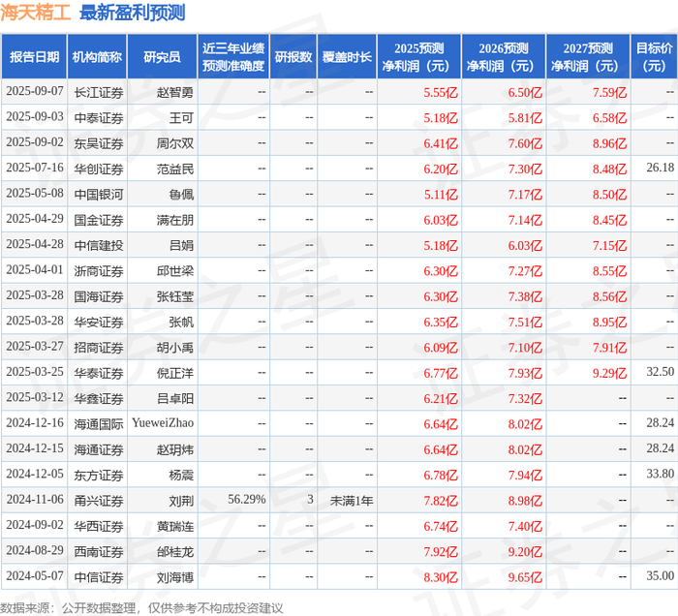
Task: Click analyst name 鲁佩
Action: [x=181, y=194]
